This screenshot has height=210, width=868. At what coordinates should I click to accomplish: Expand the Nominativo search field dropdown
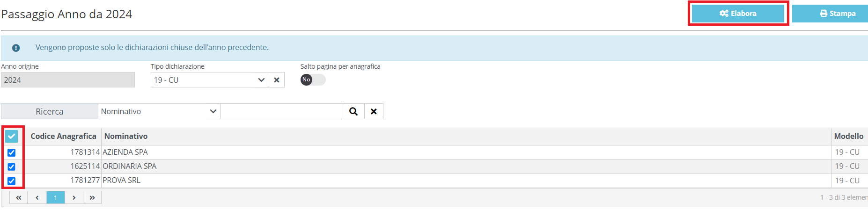[159, 111]
